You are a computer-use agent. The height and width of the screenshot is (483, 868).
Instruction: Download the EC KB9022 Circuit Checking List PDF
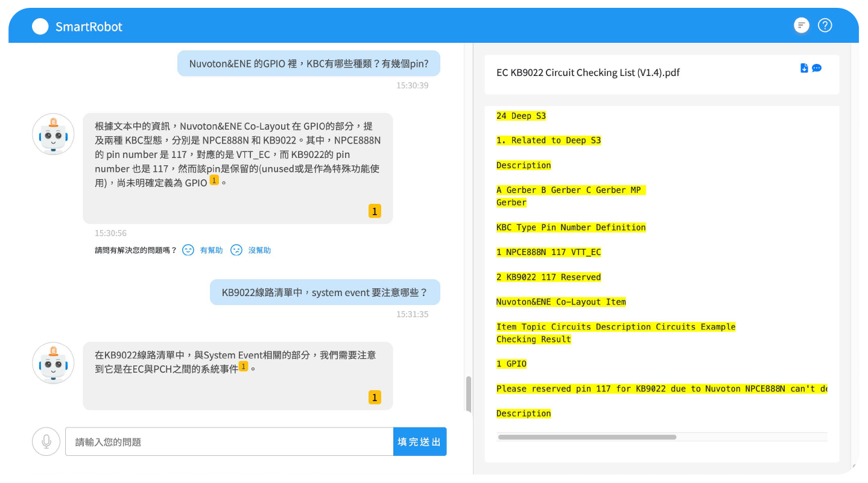[804, 68]
